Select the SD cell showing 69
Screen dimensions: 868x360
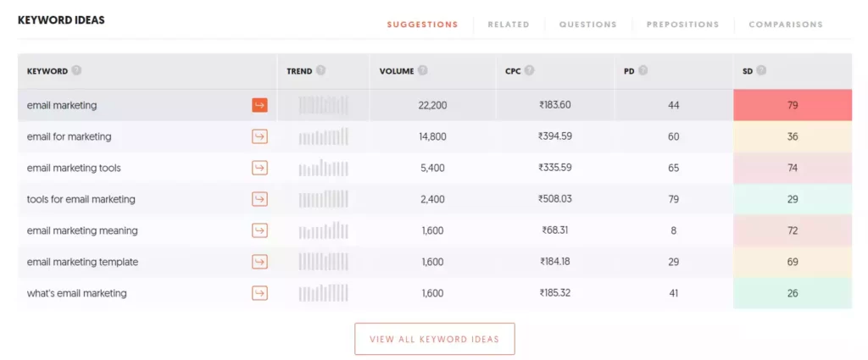793,262
